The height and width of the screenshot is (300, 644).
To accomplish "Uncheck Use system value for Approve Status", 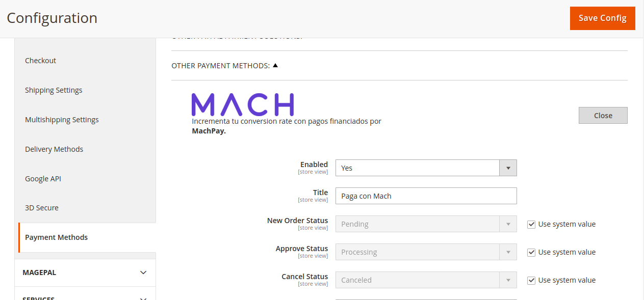I will point(531,252).
